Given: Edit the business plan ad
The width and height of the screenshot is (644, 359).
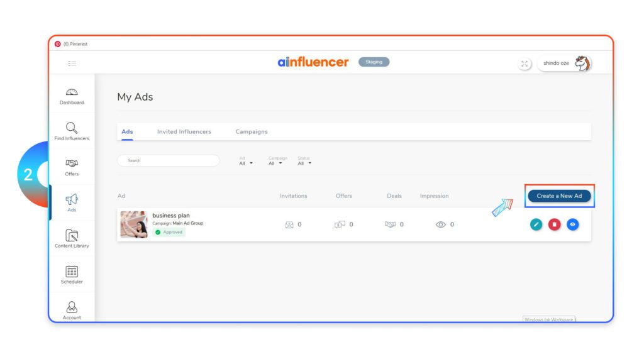Looking at the screenshot, I should [536, 224].
